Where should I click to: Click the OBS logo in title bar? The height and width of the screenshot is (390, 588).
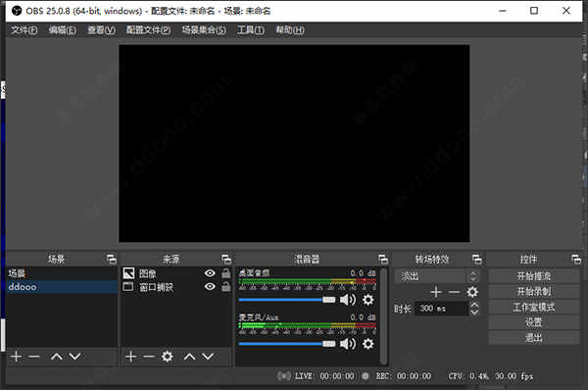(x=17, y=11)
